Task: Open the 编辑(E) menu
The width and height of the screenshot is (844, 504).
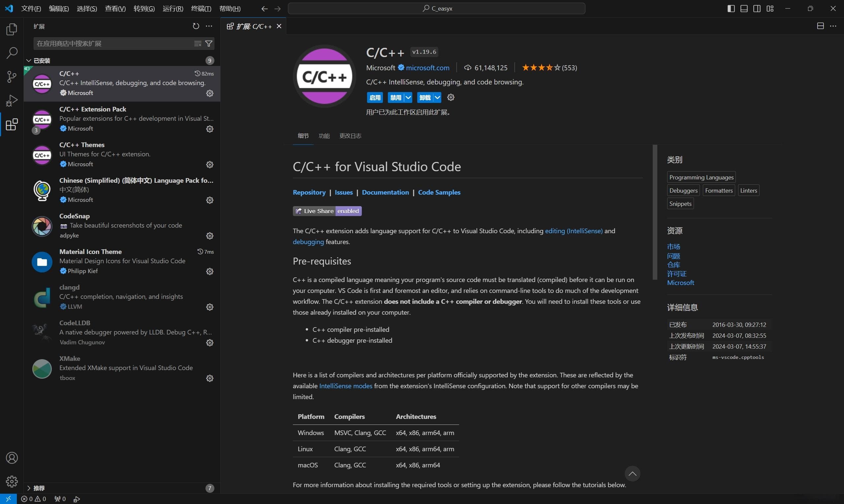Action: click(59, 9)
